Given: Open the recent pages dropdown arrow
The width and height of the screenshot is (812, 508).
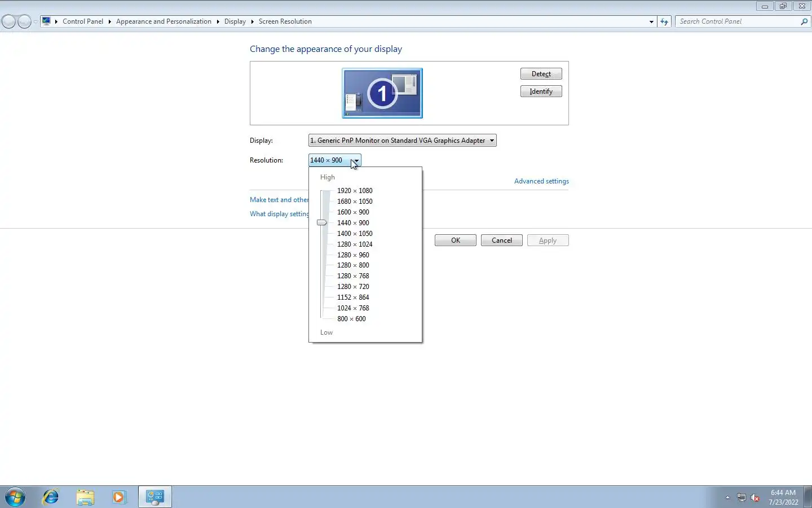Looking at the screenshot, I should click(x=36, y=22).
